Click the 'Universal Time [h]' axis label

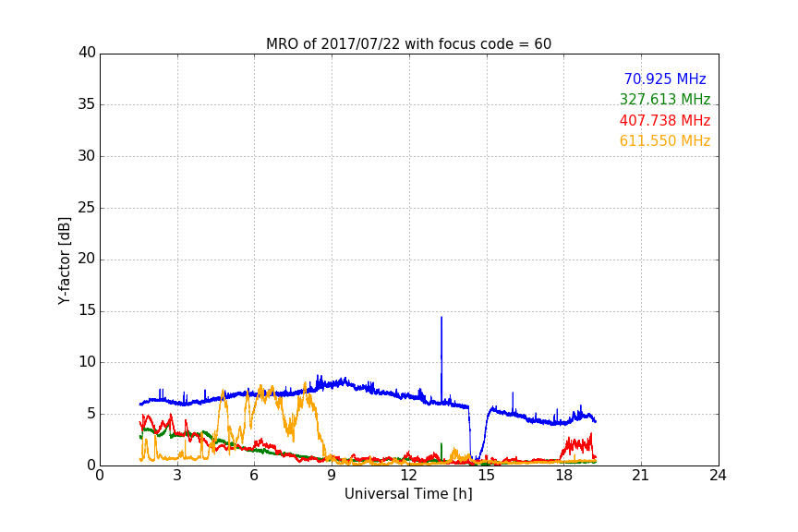point(408,494)
